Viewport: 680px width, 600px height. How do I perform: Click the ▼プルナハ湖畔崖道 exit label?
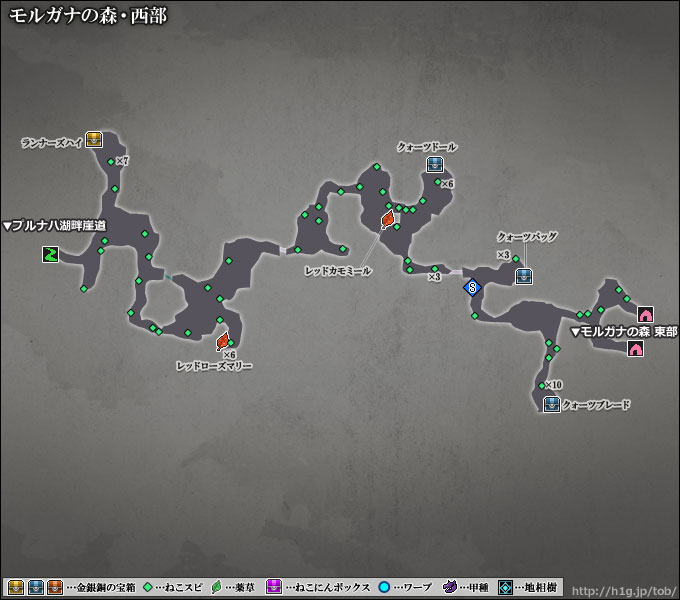tap(55, 226)
